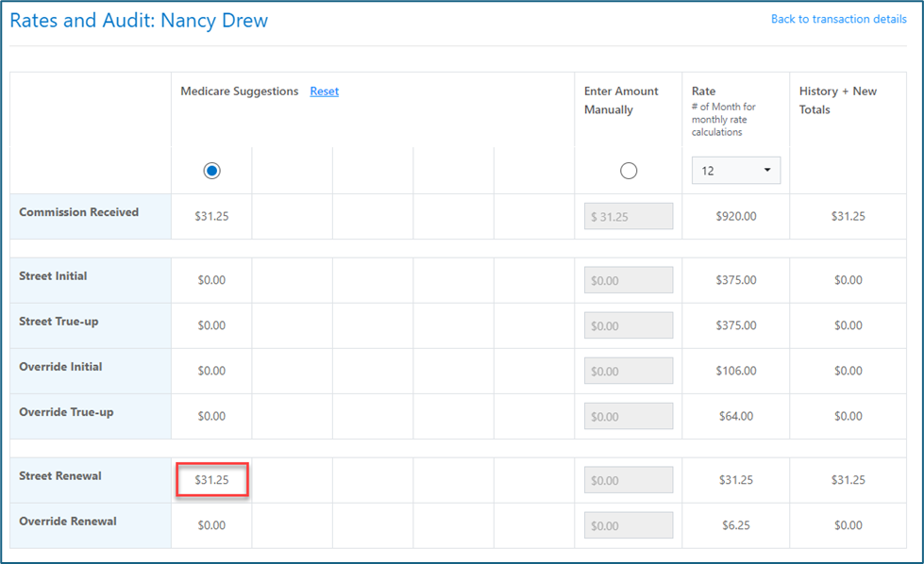Click the Override Renewal manual amount field
Screen dimensions: 924x564
pyautogui.click(x=629, y=525)
